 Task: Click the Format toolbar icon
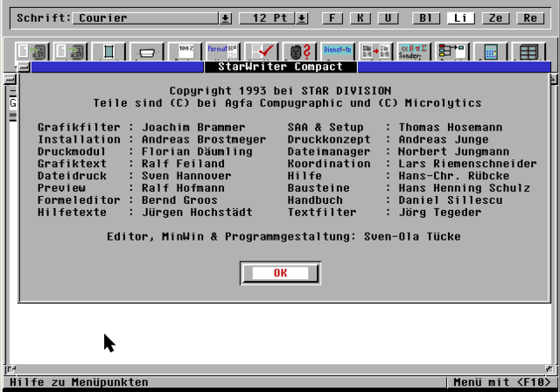click(223, 52)
